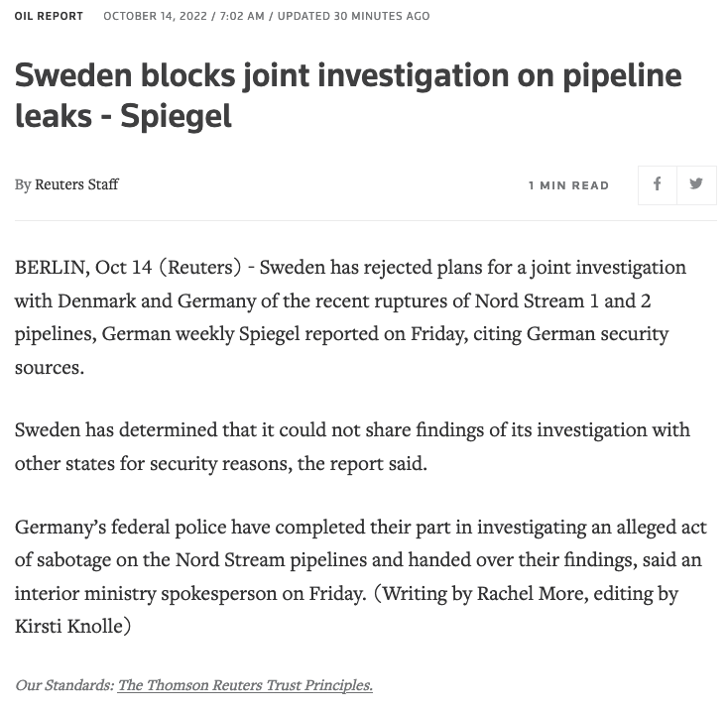Click the 'BERLIN, Oct 14 (Reuters)' dateline
This screenshot has width=728, height=712.
(x=128, y=268)
